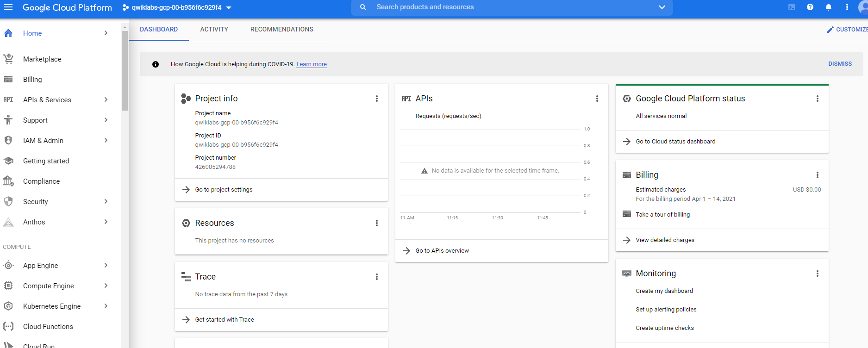
Task: Click the Support person icon
Action: 8,120
